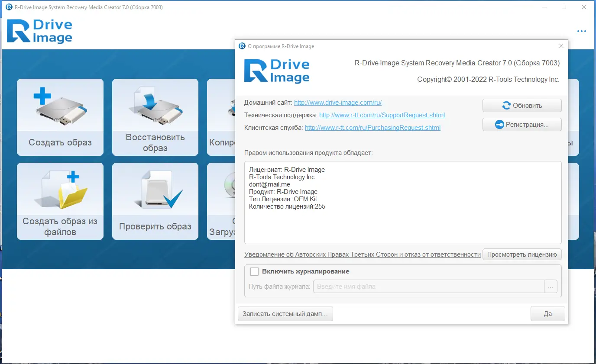
Task: Enable Включить журналирование
Action: (255, 271)
